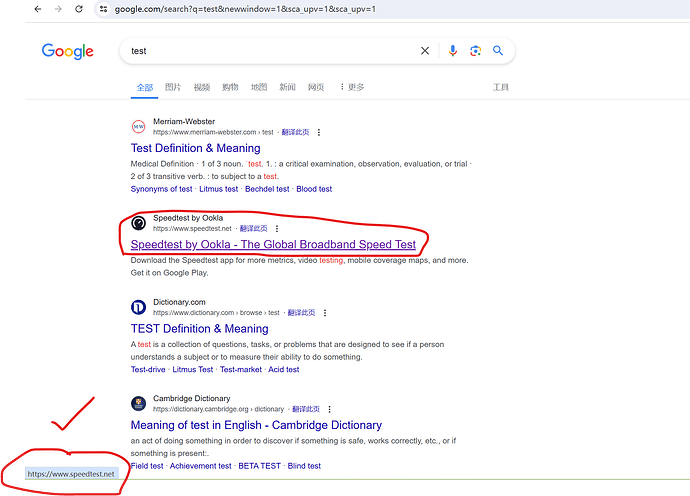Open 'Field test' sitelink
The height and width of the screenshot is (496, 690).
point(147,466)
